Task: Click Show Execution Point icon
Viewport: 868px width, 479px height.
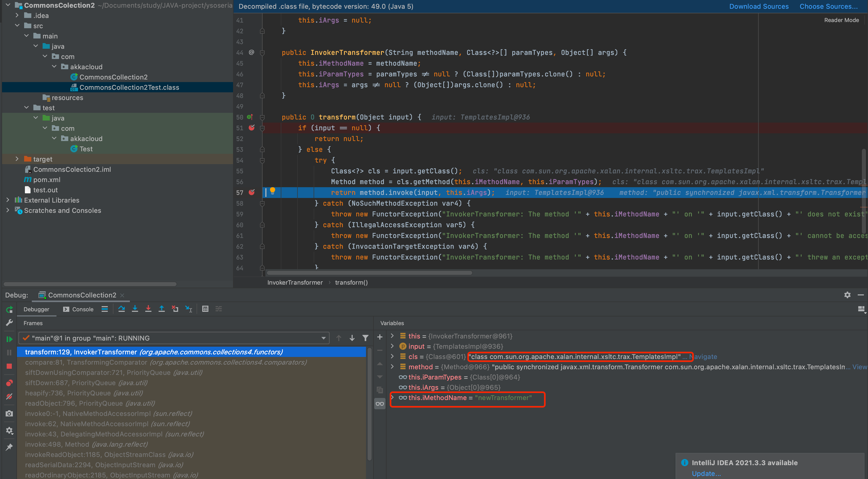Action: click(x=105, y=309)
